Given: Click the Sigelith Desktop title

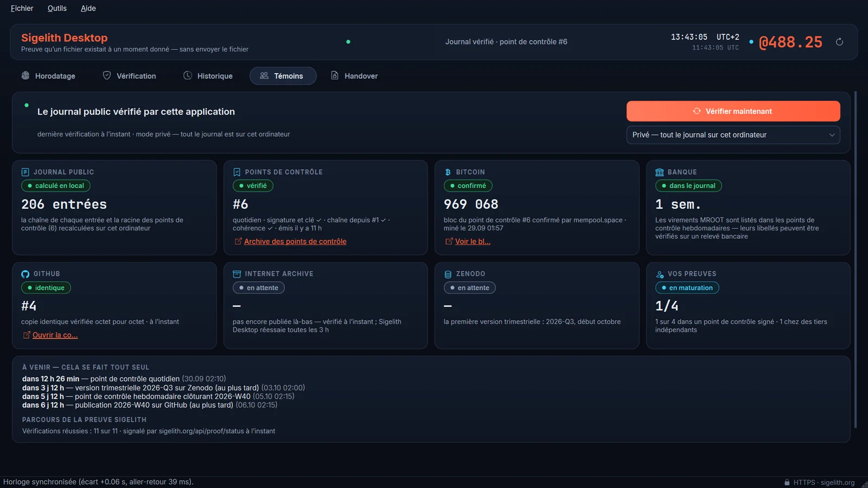Looking at the screenshot, I should 64,37.
